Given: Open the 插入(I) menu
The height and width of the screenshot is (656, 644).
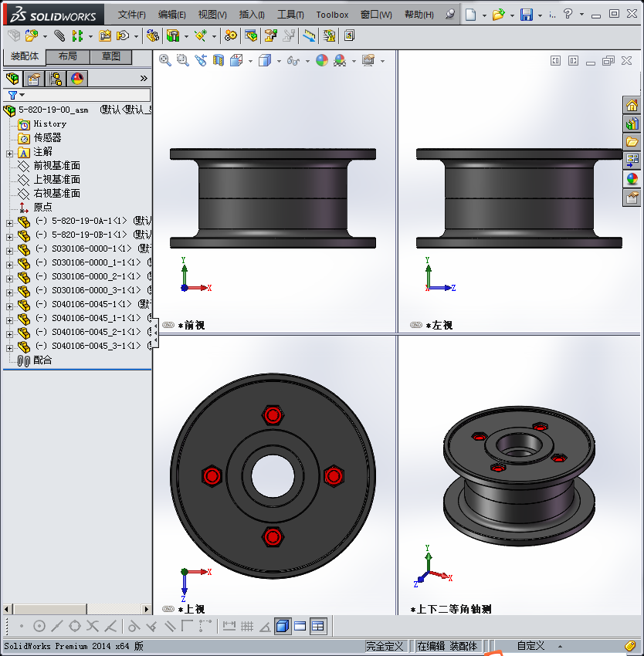Looking at the screenshot, I should [x=252, y=15].
